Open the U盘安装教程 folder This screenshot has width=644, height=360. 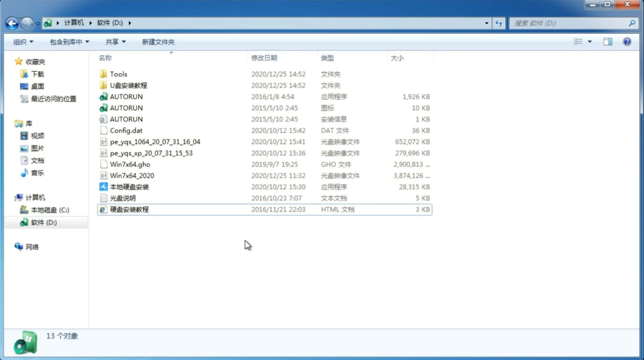click(129, 85)
